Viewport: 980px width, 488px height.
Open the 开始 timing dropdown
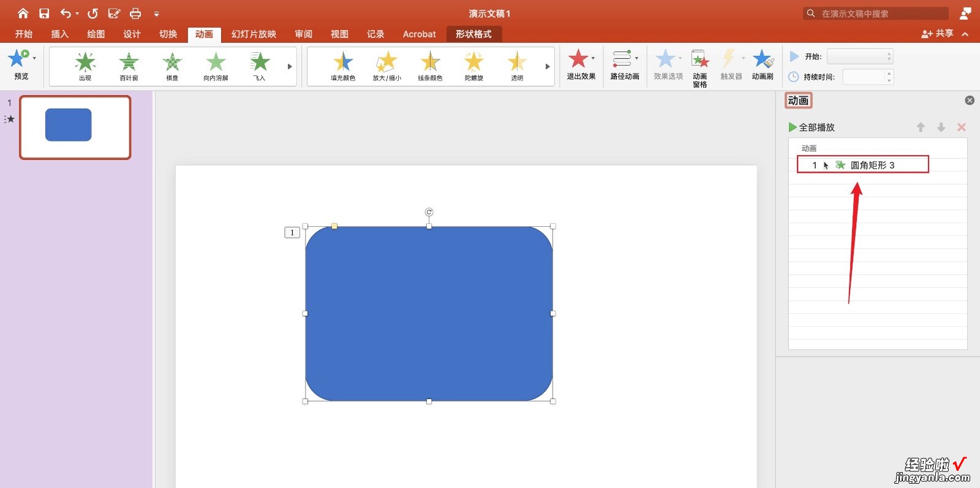(860, 56)
